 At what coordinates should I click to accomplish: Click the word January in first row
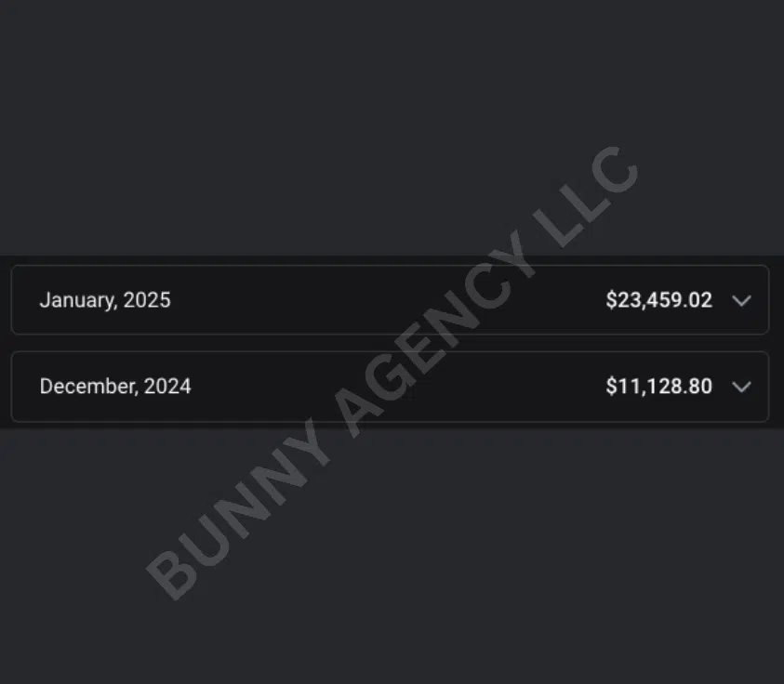pyautogui.click(x=78, y=300)
